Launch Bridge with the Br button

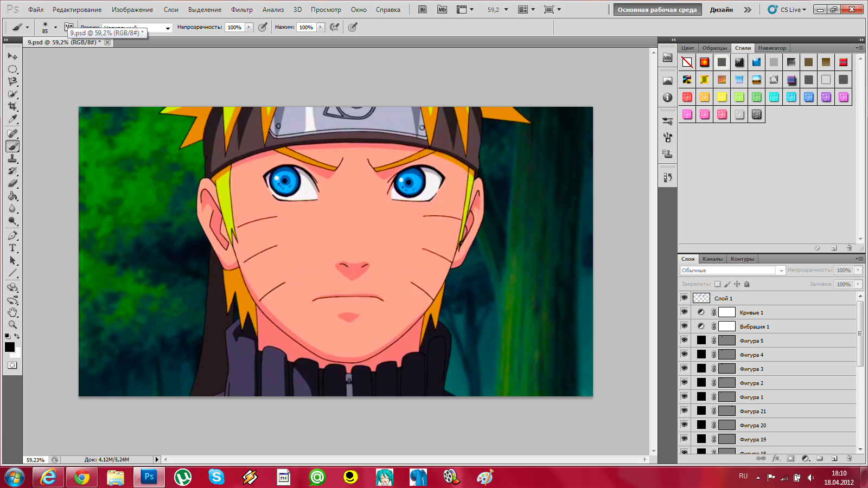(x=423, y=10)
